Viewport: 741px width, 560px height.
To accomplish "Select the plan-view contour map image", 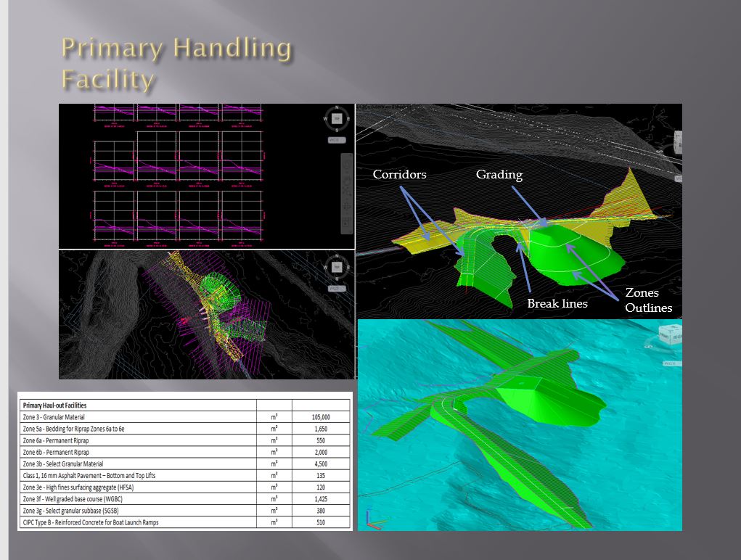I will [207, 315].
